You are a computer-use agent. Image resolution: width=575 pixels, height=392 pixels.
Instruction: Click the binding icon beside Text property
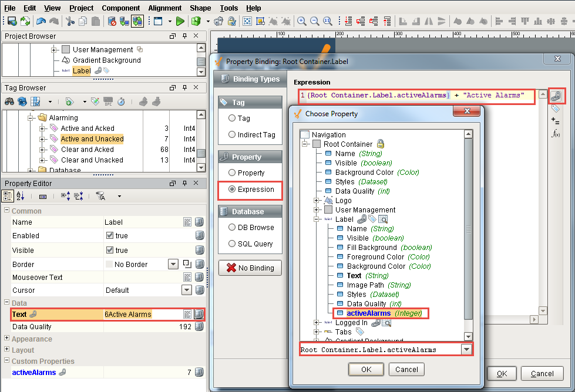199,315
